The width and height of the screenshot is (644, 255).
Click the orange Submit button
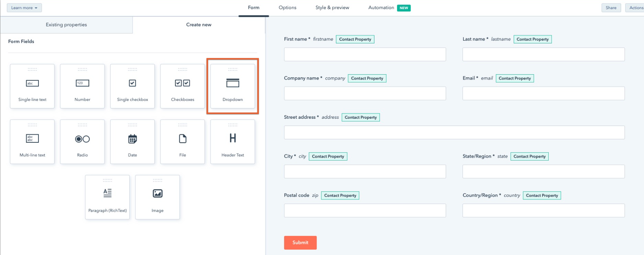(x=300, y=242)
